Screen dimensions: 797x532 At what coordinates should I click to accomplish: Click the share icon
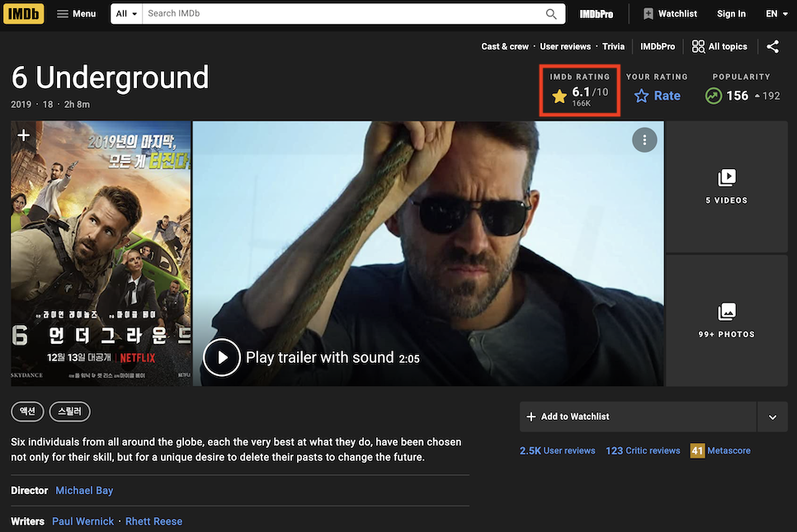(772, 46)
